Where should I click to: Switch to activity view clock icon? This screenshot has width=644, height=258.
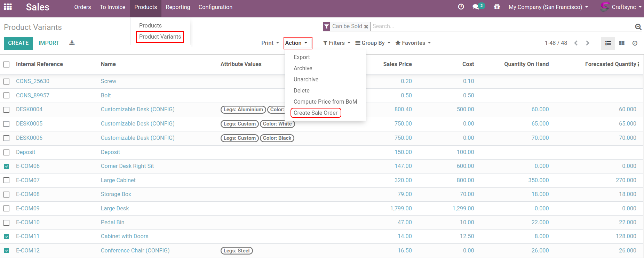[635, 43]
